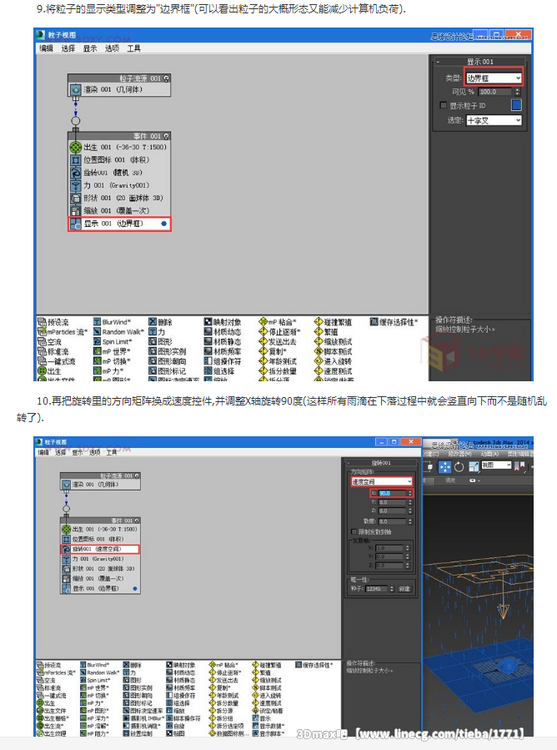
Task: Pick the 材质静态 depot operator, upper window
Action: (x=223, y=342)
